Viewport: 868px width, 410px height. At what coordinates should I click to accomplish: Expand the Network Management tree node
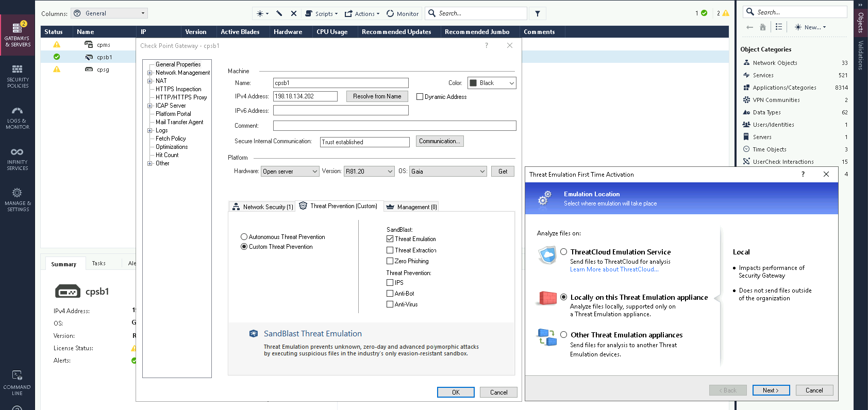click(150, 73)
